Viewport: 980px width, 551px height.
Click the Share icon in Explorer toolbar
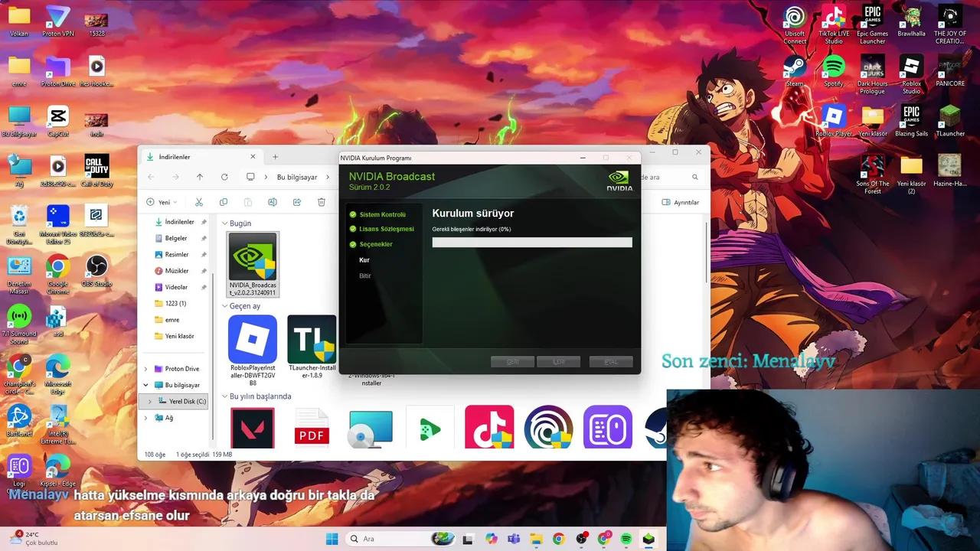tap(297, 202)
